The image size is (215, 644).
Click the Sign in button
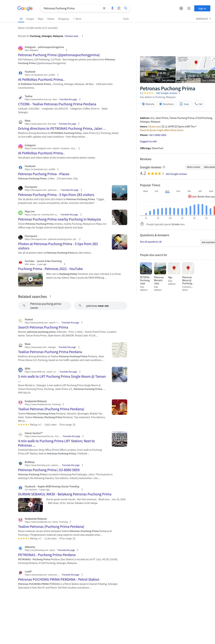[202, 9]
